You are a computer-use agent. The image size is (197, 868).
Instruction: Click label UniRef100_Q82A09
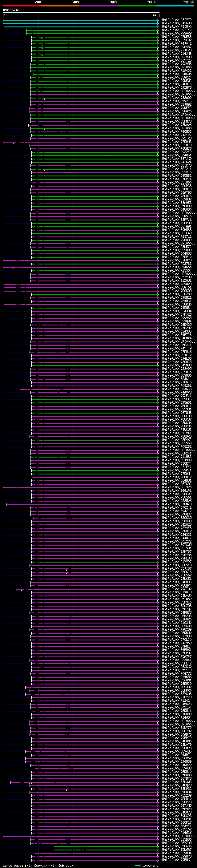(x=177, y=98)
